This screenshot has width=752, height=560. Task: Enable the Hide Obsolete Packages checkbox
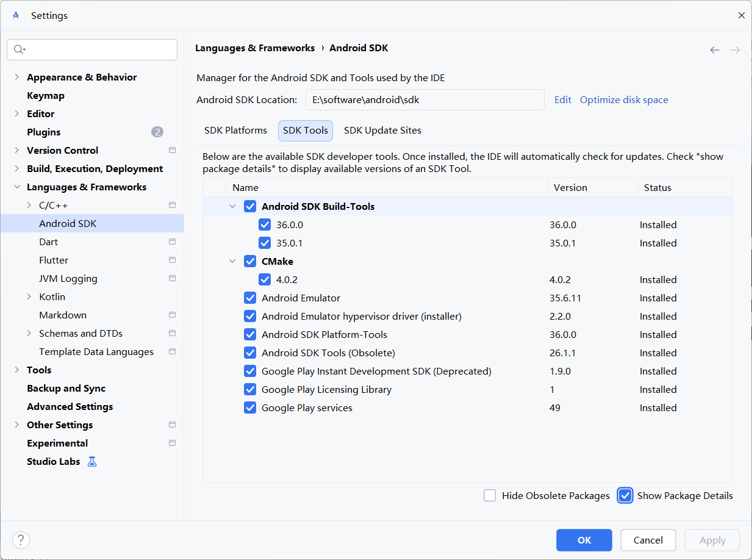point(490,495)
